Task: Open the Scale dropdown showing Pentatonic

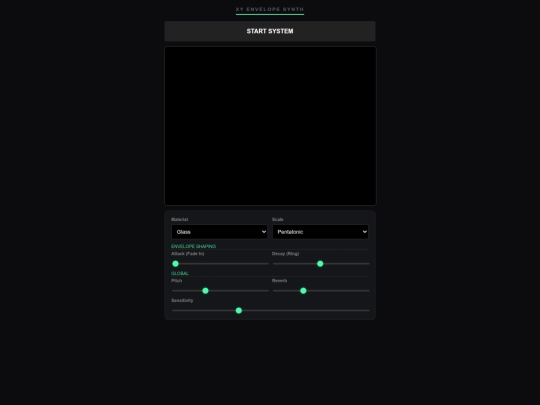Action: (320, 232)
